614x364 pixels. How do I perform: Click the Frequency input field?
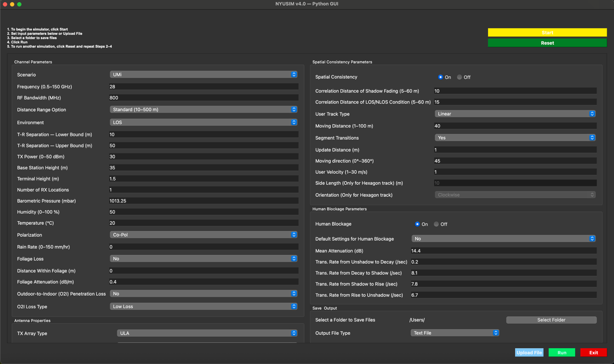203,87
